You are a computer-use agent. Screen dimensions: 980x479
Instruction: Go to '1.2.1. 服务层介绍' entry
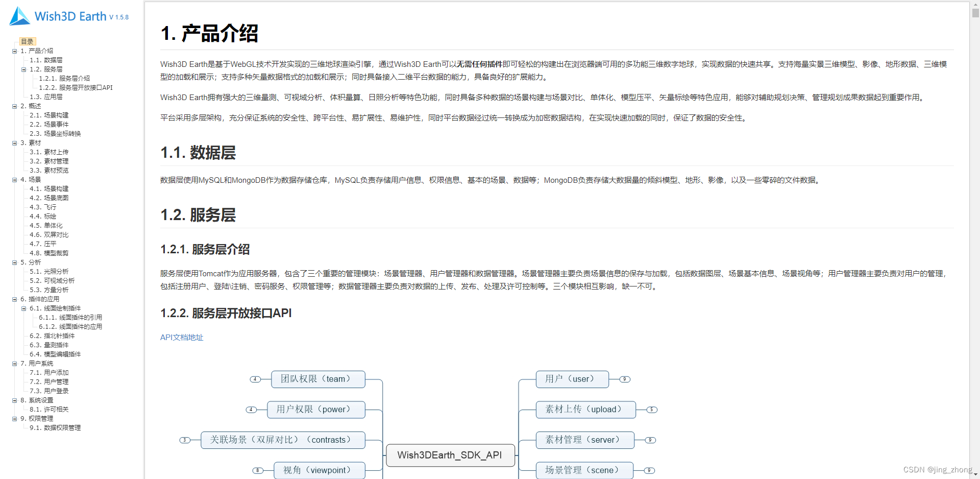[x=64, y=79]
